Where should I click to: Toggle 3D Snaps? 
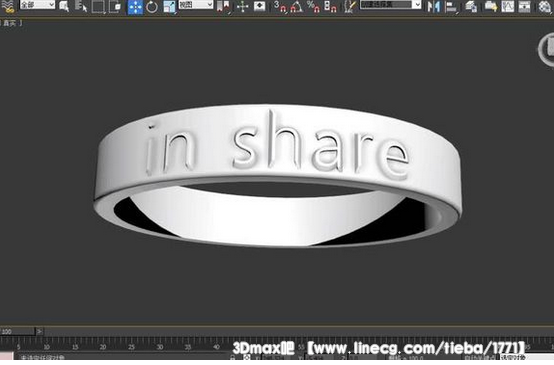[280, 6]
